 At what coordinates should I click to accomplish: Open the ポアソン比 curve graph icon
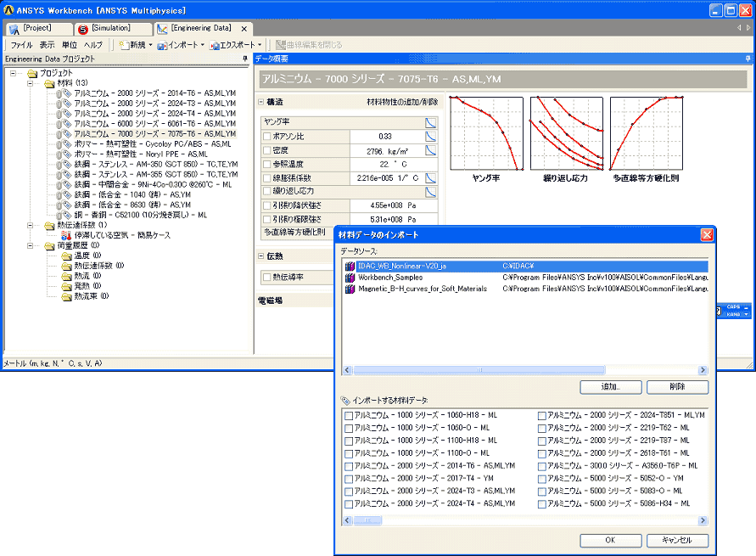click(430, 137)
